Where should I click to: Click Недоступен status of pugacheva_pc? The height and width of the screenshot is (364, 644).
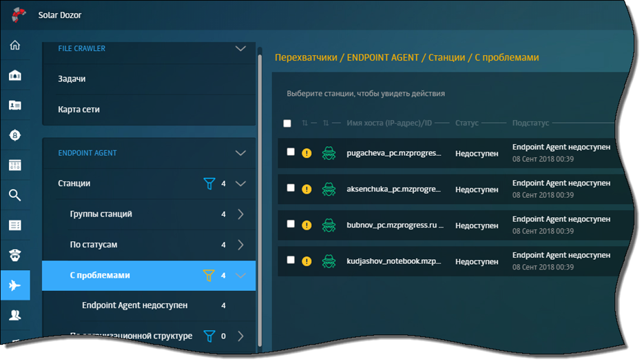click(477, 154)
